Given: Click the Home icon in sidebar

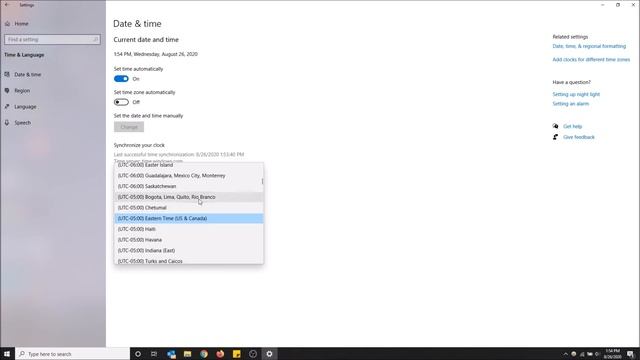Looking at the screenshot, I should click(7, 24).
